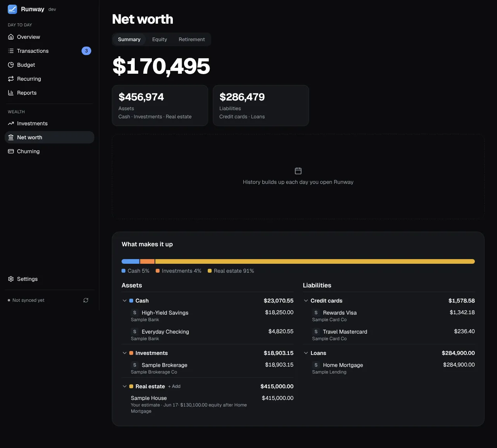
Task: Switch to the Summary tab
Action: click(129, 40)
